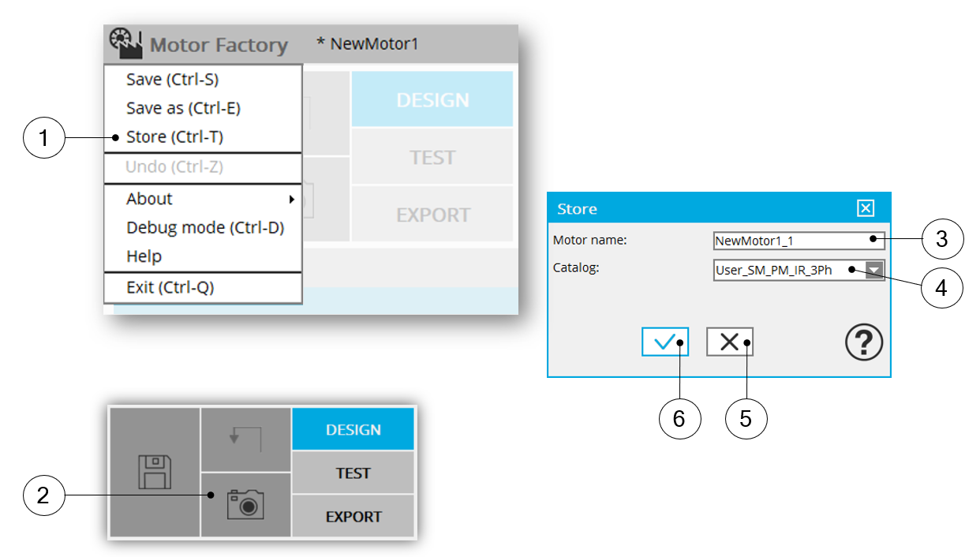980x557 pixels.
Task: Expand the Catalog dropdown arrow
Action: pyautogui.click(x=874, y=271)
